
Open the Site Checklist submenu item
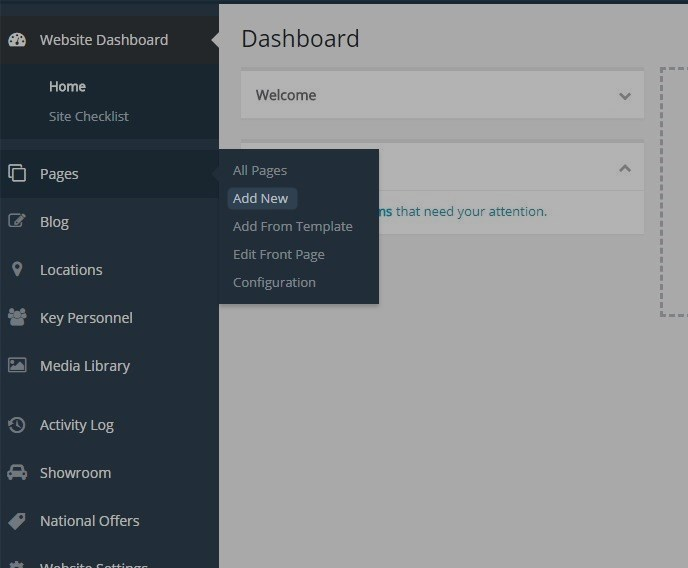tap(89, 116)
